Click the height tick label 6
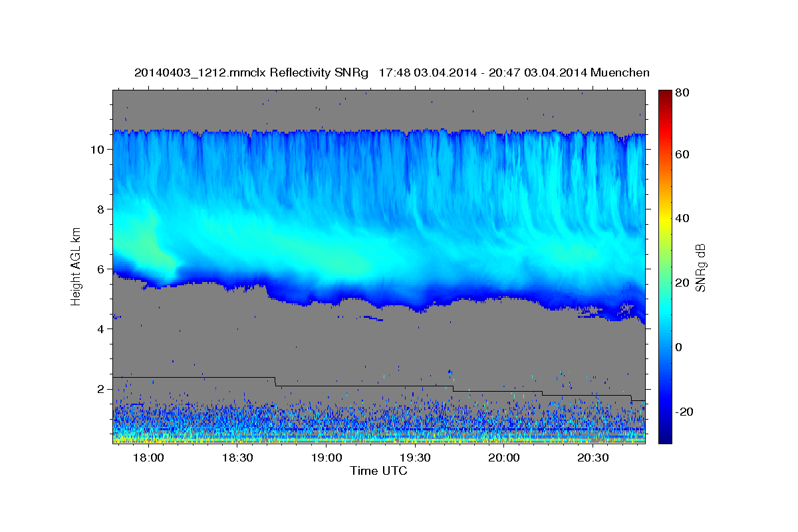This screenshot has width=798, height=532. coord(102,269)
